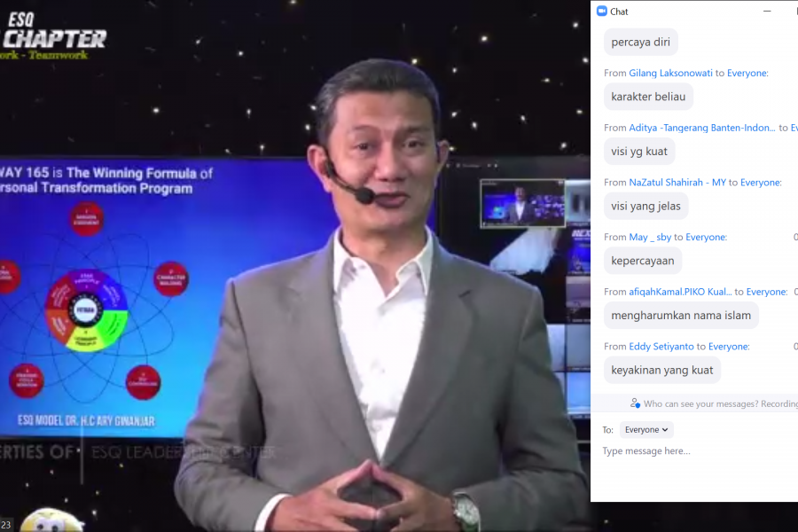Click the 'karakter beliau' chat message
This screenshot has width=798, height=532.
(x=648, y=97)
